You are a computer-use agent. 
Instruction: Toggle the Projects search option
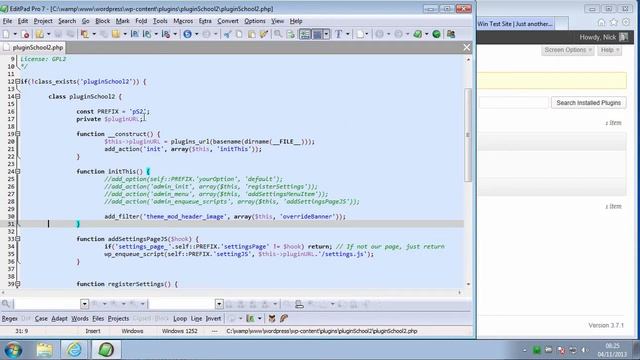pos(118,318)
